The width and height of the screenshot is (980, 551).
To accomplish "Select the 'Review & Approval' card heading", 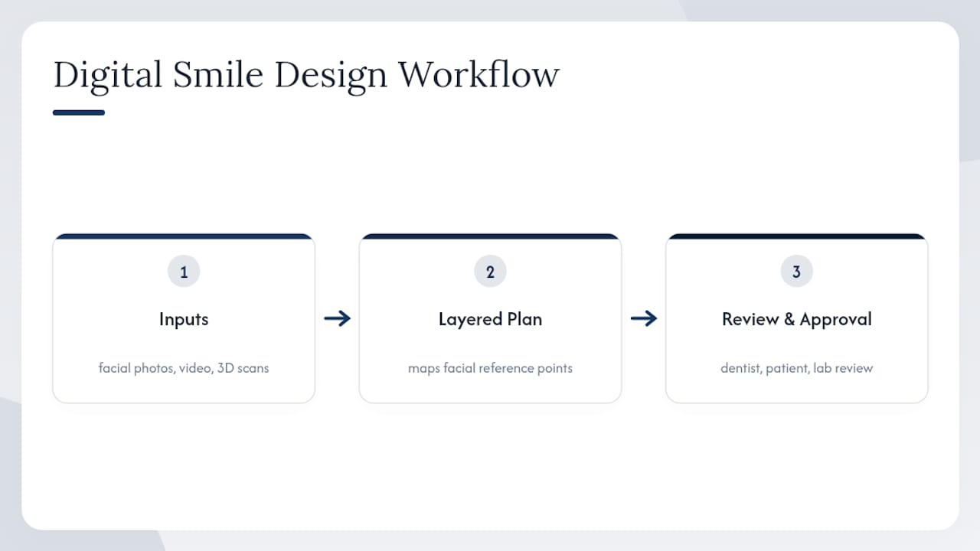I will (x=797, y=320).
